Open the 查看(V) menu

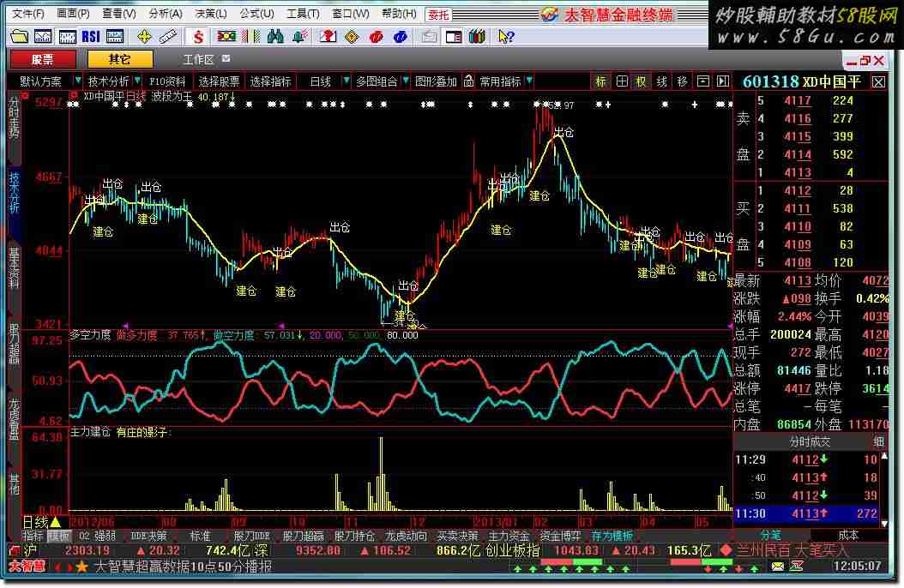point(119,14)
